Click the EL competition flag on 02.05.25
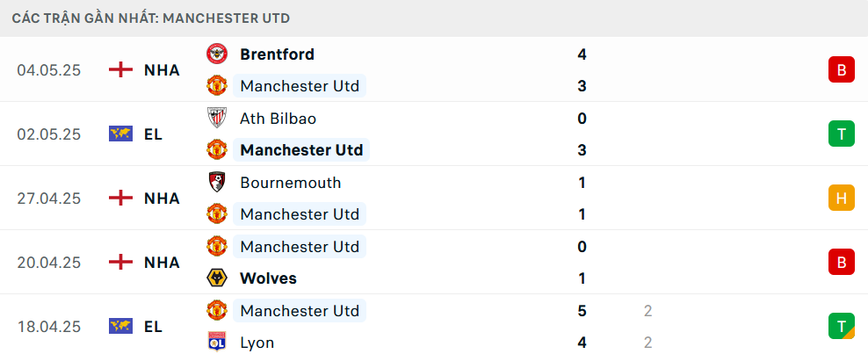 pos(120,134)
